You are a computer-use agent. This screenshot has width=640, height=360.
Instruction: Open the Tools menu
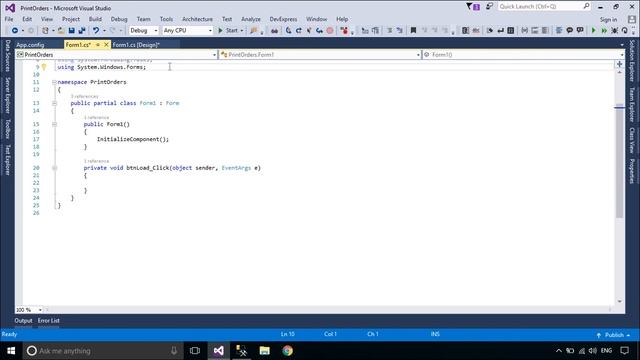[x=166, y=19]
